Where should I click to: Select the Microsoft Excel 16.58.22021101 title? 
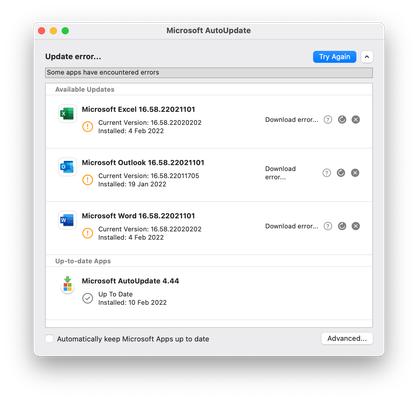click(138, 109)
